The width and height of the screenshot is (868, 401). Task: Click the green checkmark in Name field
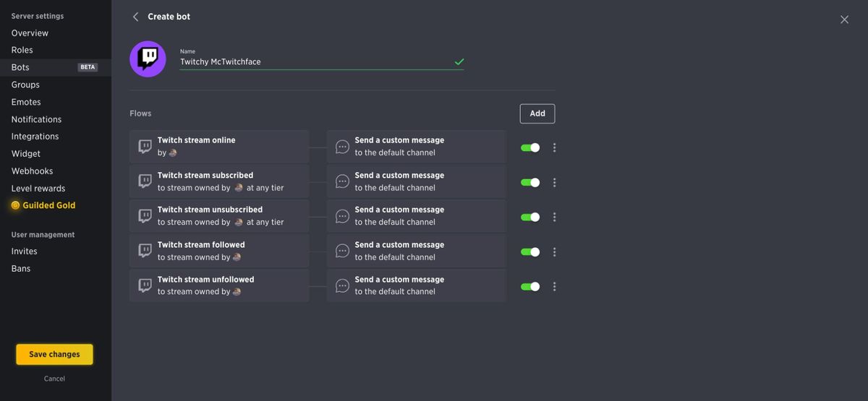[459, 62]
